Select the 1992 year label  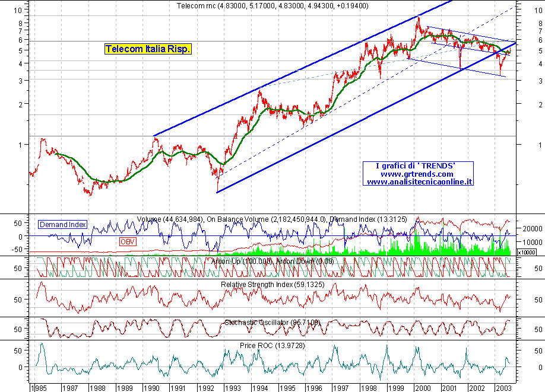(205, 388)
